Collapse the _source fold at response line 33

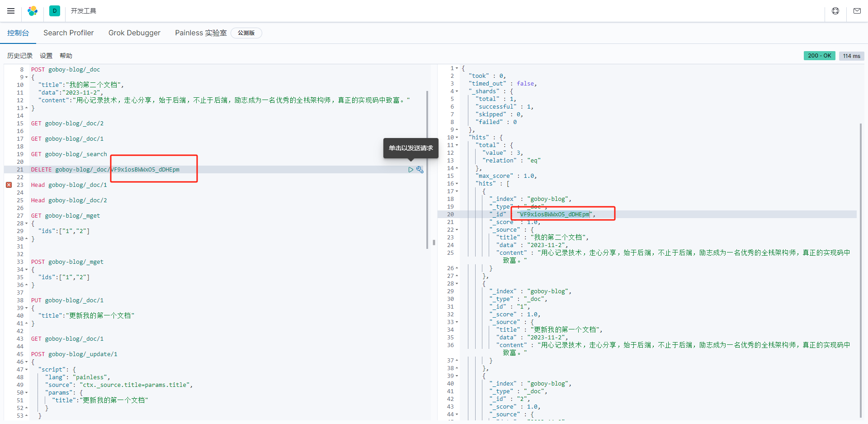[457, 322]
